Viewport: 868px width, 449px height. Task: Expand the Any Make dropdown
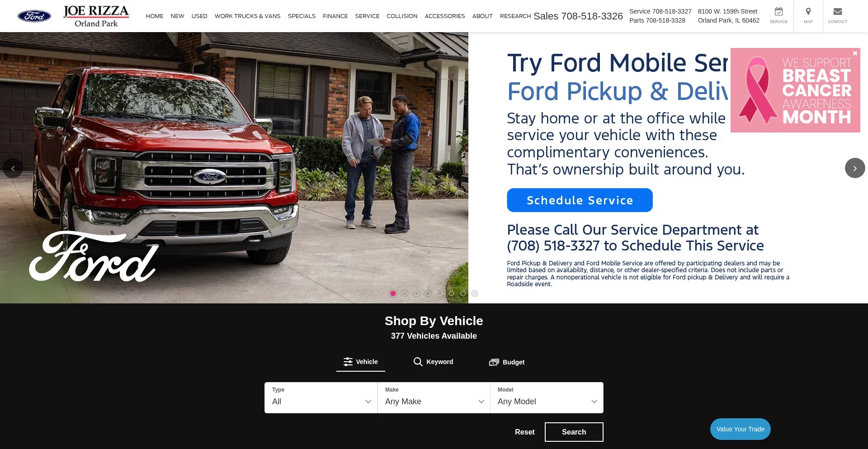[434, 397]
